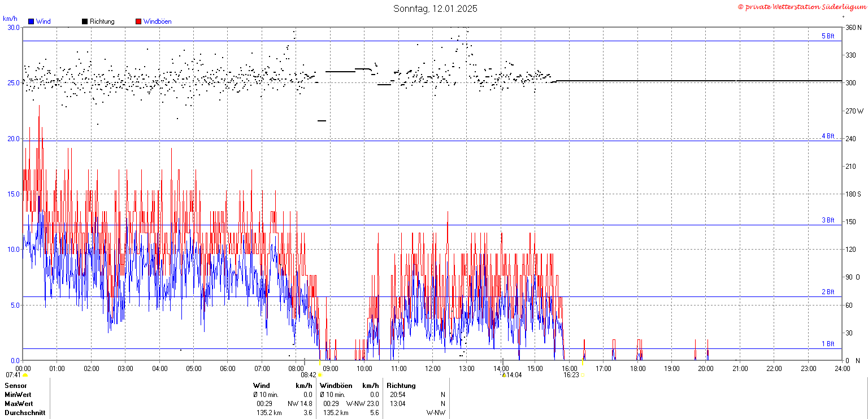Click the yellow triangle marker at 14:04
The width and height of the screenshot is (868, 419).
504,375
